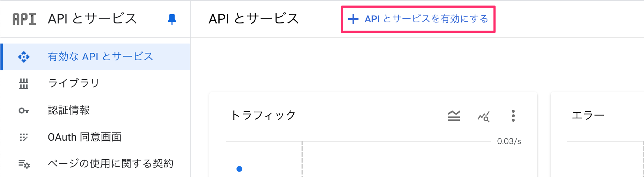Screen dimensions: 644x192
Task: Open metrics explorer icon in トラフィック card
Action: pos(484,116)
